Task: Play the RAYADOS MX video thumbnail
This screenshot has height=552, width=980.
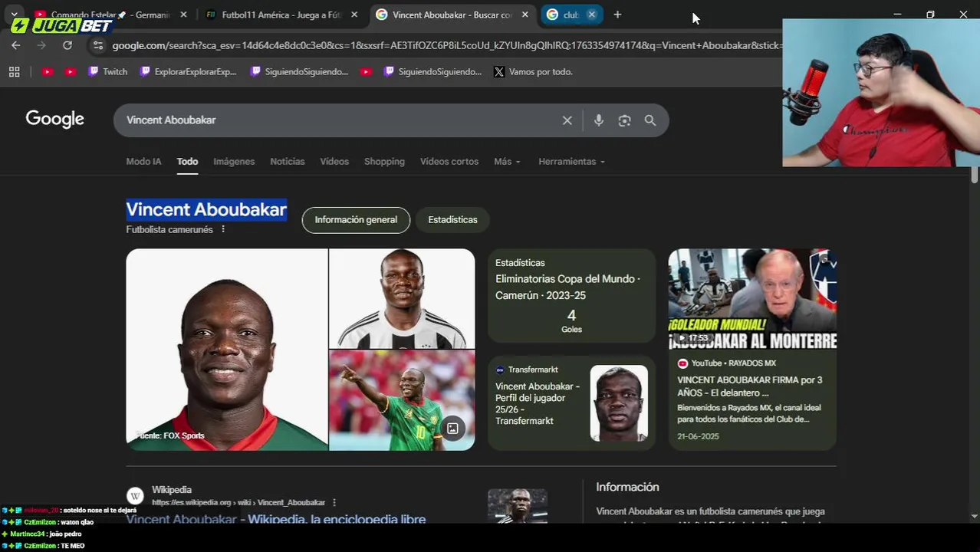Action: (752, 299)
